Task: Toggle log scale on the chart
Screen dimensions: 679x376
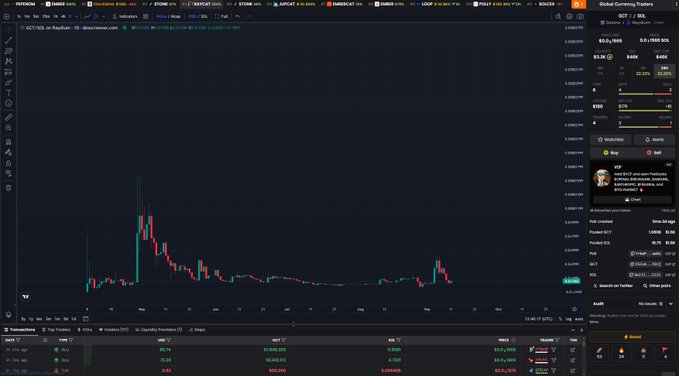Action: pos(569,319)
